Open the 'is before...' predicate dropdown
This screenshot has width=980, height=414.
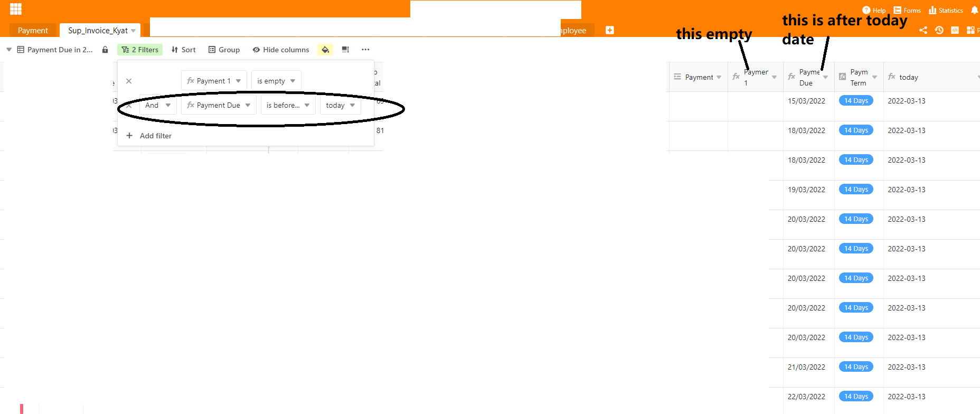[x=288, y=105]
